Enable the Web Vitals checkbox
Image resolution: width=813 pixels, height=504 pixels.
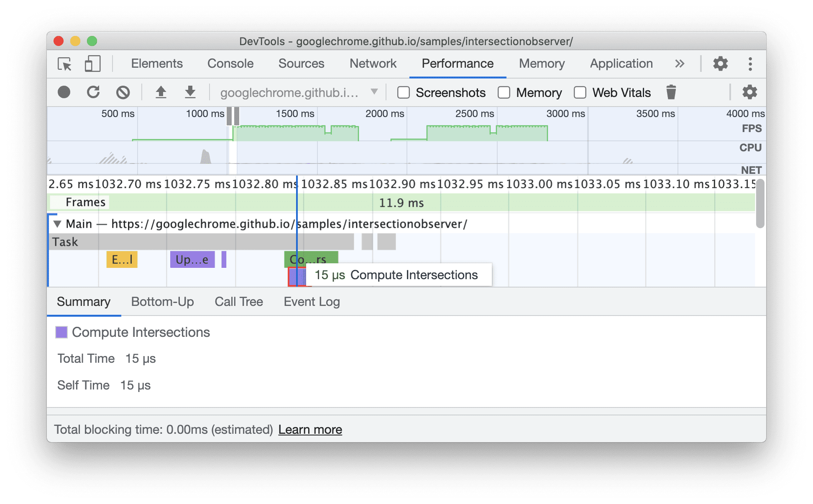(582, 92)
